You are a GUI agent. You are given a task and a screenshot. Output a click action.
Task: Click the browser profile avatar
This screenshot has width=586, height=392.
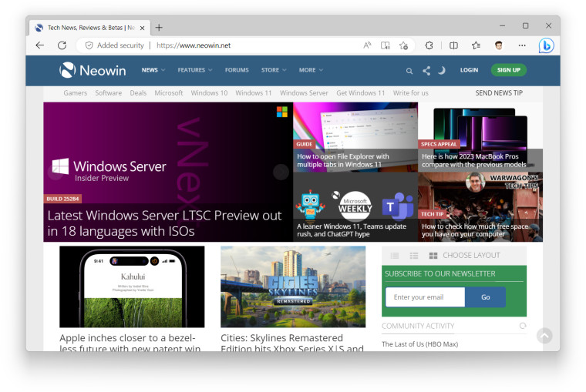(x=499, y=45)
